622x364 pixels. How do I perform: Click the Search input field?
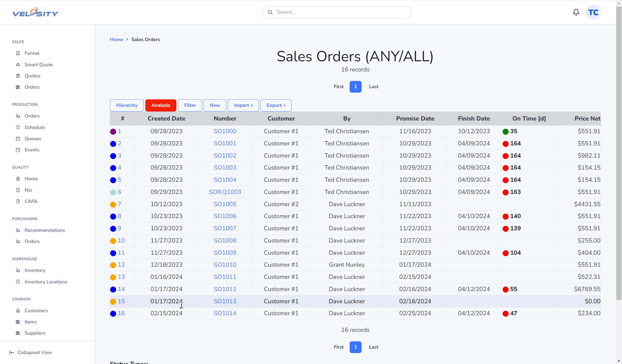coord(336,12)
